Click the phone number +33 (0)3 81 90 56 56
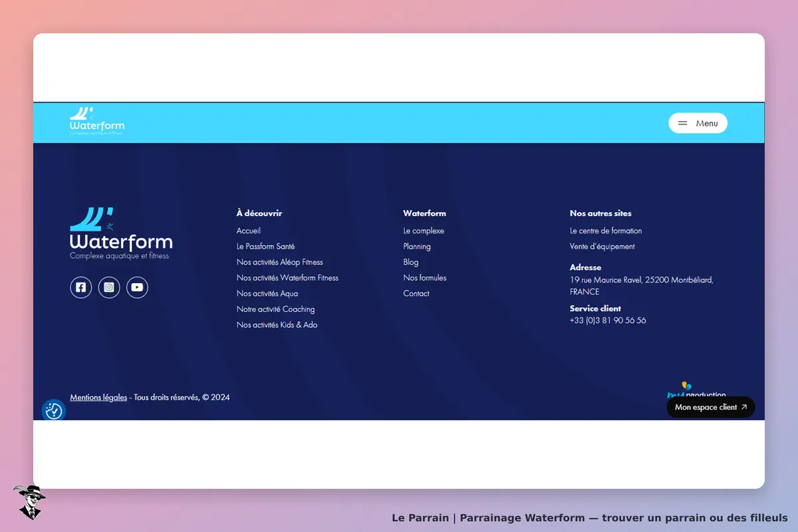This screenshot has height=532, width=798. tap(608, 320)
